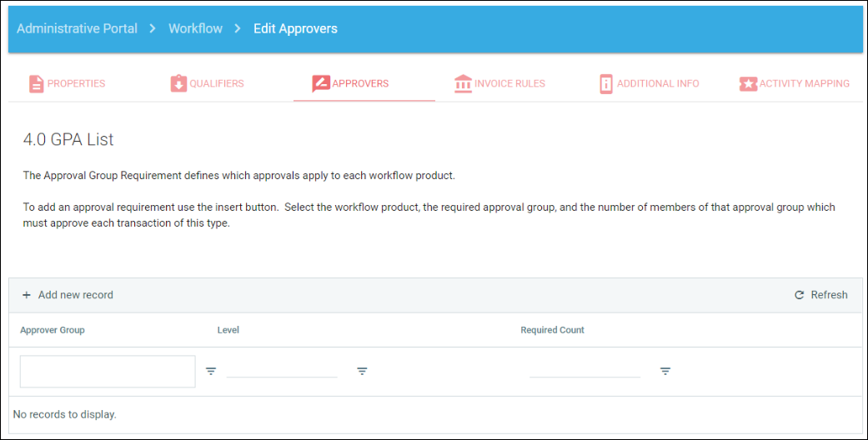Click the Required Count filter field

point(585,369)
